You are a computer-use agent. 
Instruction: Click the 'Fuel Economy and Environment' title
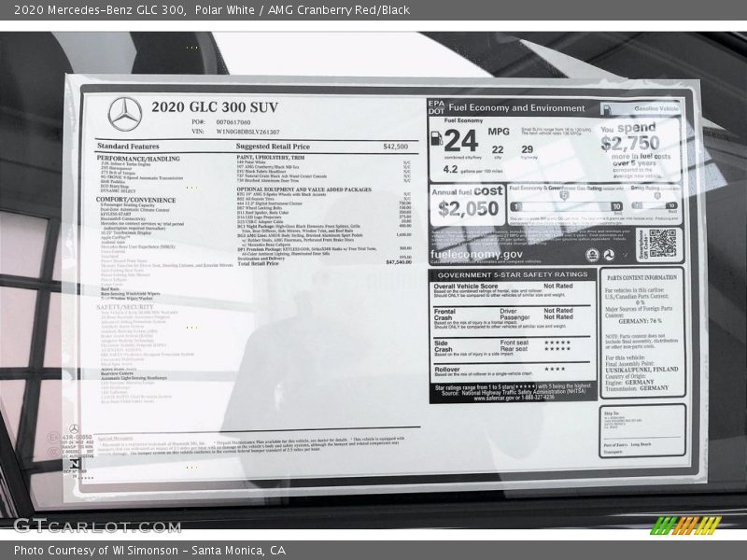pyautogui.click(x=516, y=108)
